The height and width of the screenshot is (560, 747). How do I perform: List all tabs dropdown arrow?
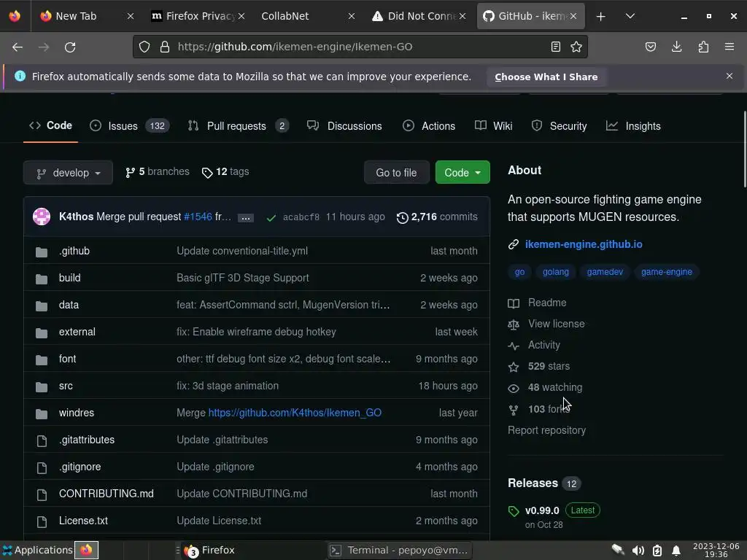tap(630, 16)
